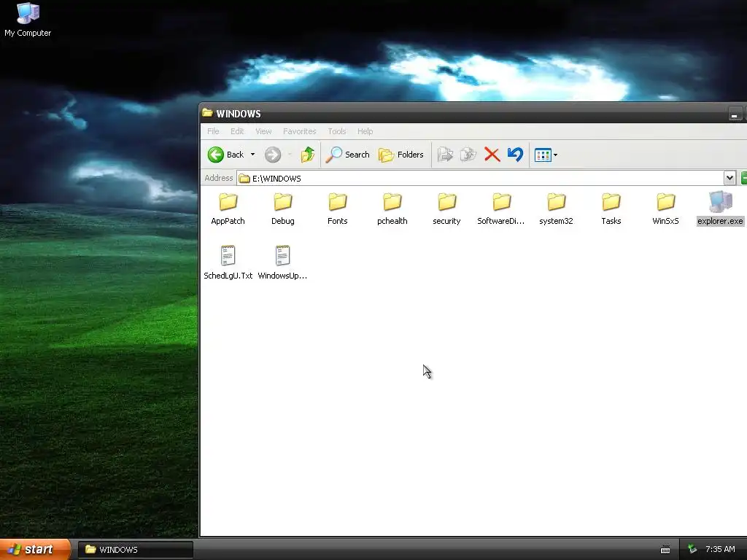The image size is (747, 560).
Task: Select the explorer.exe file
Action: 720,209
